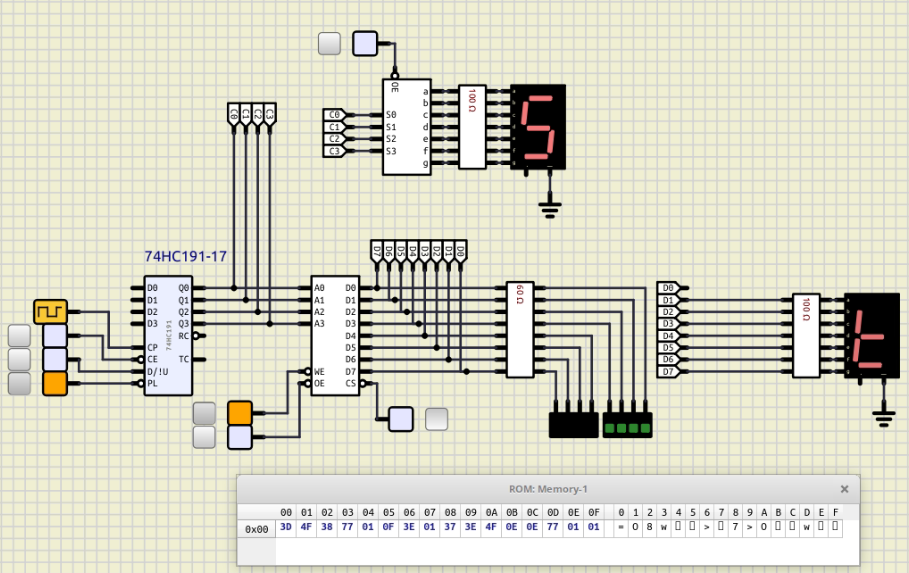Screen dimensions: 909x573
Task: Select ROM cell 77 at address 0D
Action: [x=553, y=527]
